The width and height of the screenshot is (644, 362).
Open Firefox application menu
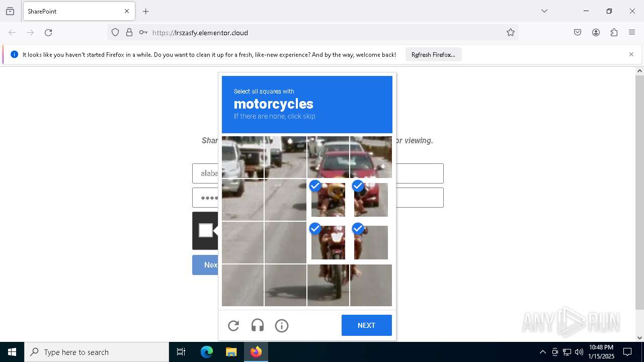(632, 33)
